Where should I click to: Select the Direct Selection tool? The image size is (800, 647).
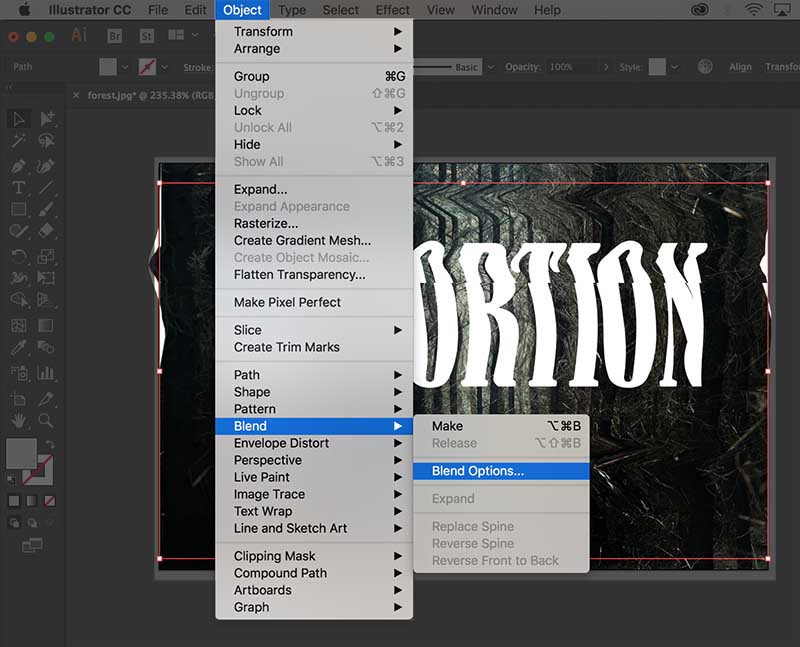pos(46,119)
